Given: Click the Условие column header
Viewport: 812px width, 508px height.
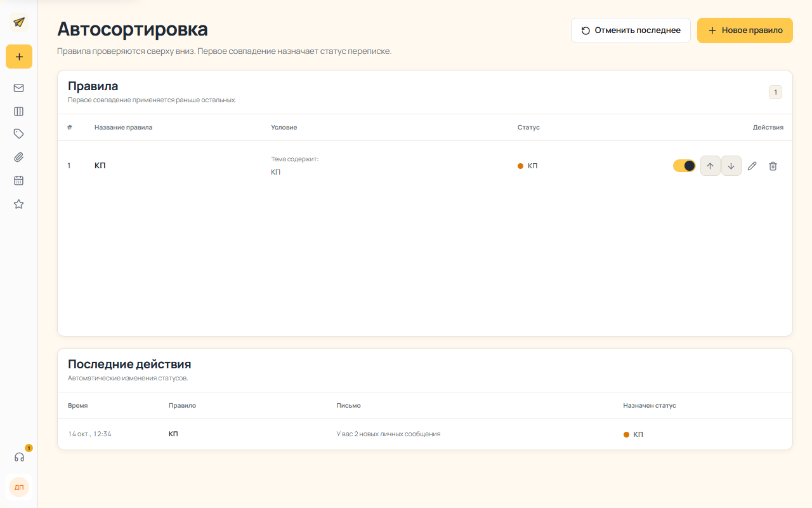Looking at the screenshot, I should pos(284,128).
